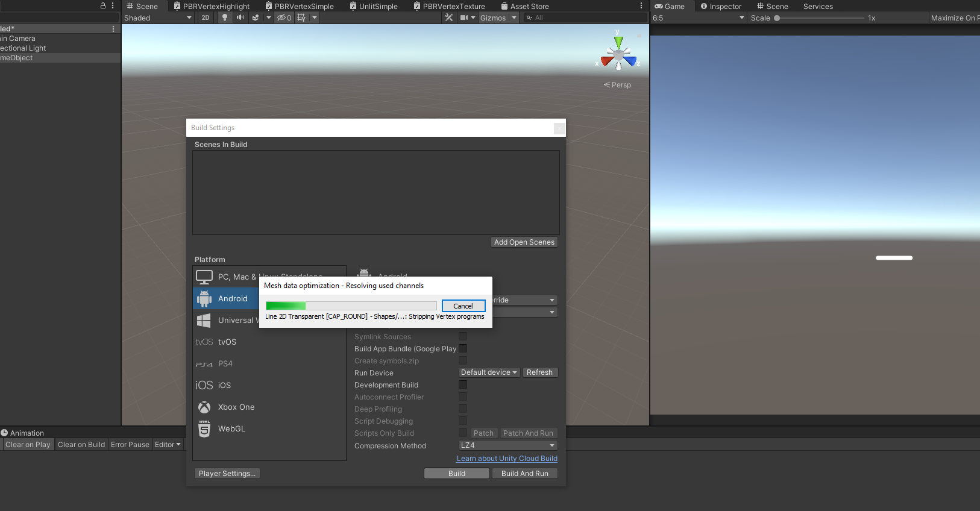
Task: Open the Asset Store tab
Action: click(x=525, y=6)
